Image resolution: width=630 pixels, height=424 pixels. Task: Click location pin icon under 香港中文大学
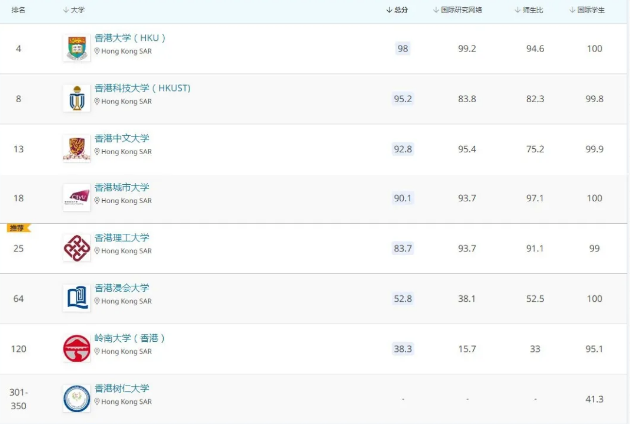coord(97,152)
